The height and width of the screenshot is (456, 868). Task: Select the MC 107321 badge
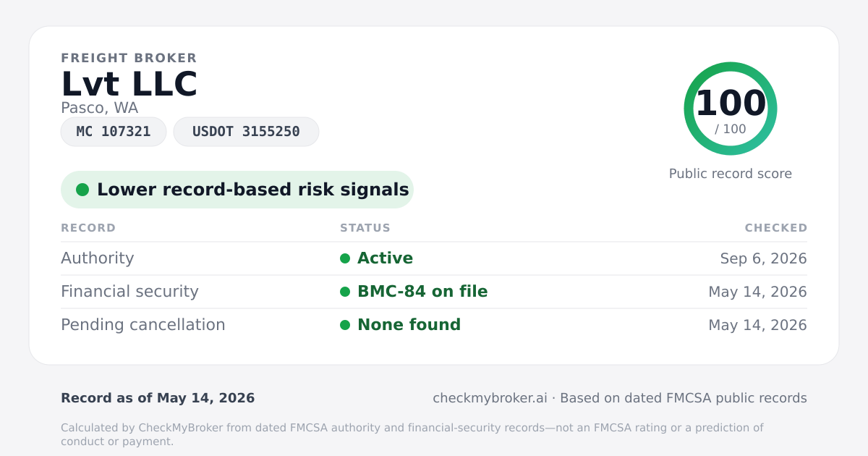[x=114, y=132]
